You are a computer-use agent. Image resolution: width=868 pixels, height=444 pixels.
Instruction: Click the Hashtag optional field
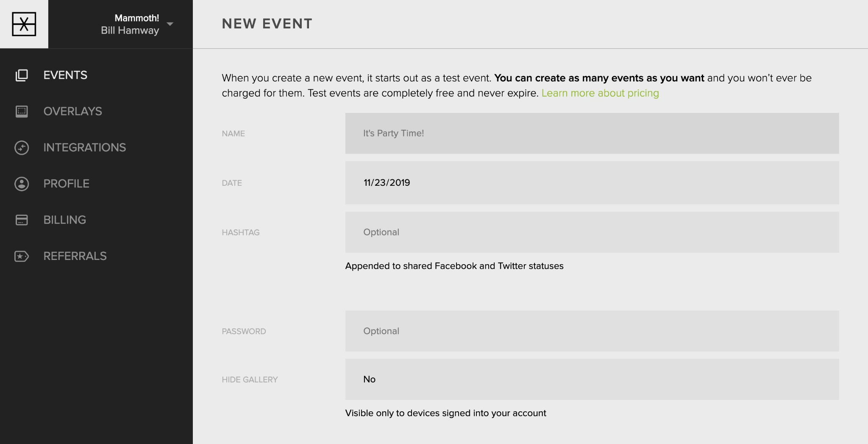(592, 232)
